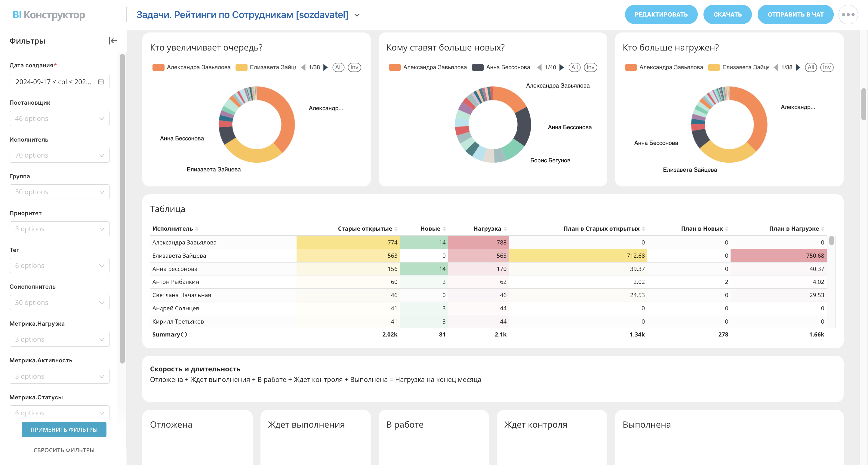Screen dimensions: 868x467
Task: Go to next legend page in first chart
Action: 325,67
